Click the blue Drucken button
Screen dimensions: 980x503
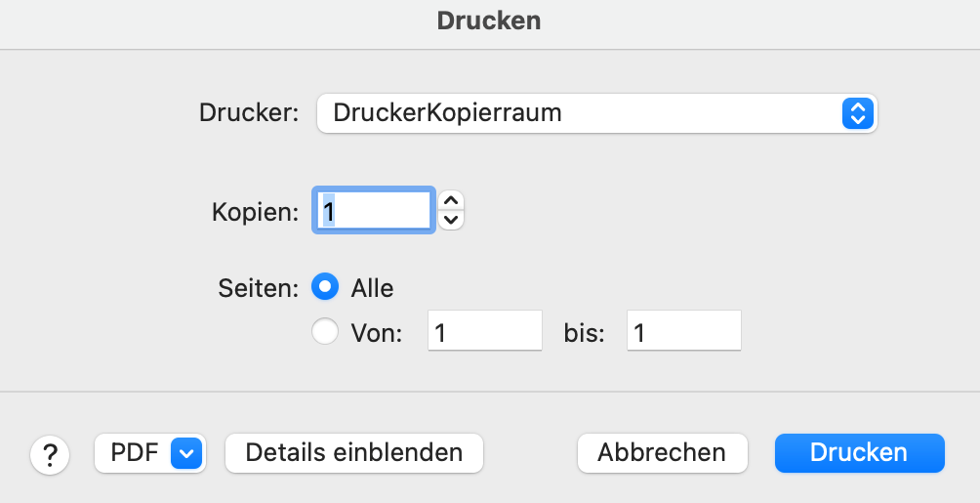click(x=859, y=453)
